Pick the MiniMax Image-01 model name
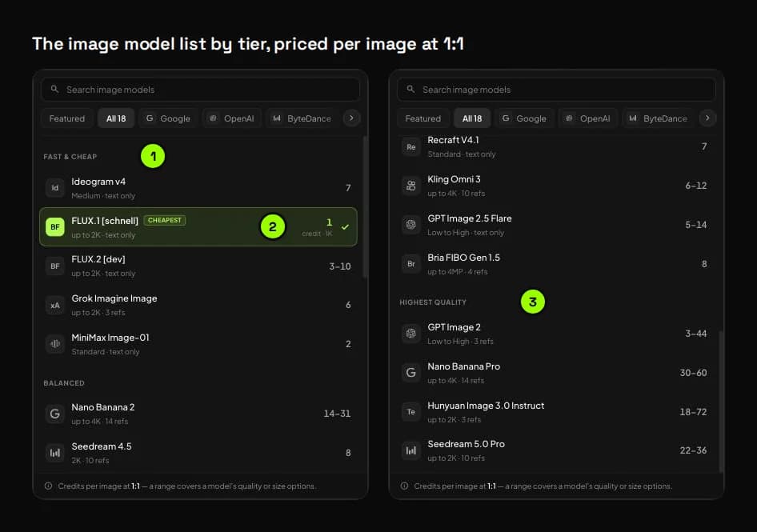This screenshot has width=757, height=532. tap(110, 338)
